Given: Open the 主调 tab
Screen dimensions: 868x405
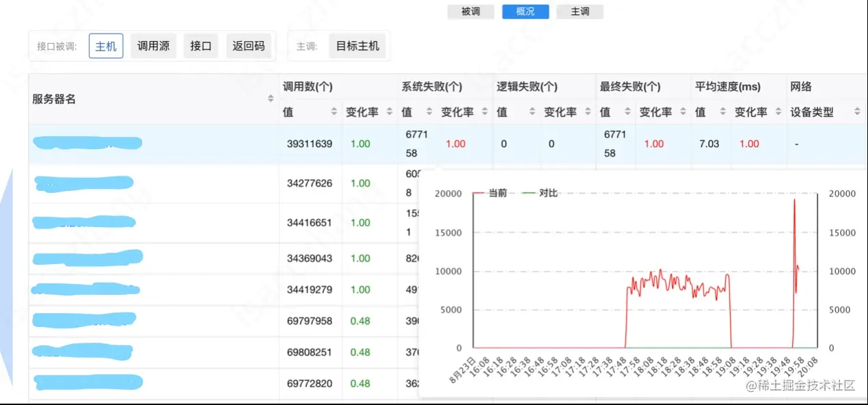Looking at the screenshot, I should 580,12.
